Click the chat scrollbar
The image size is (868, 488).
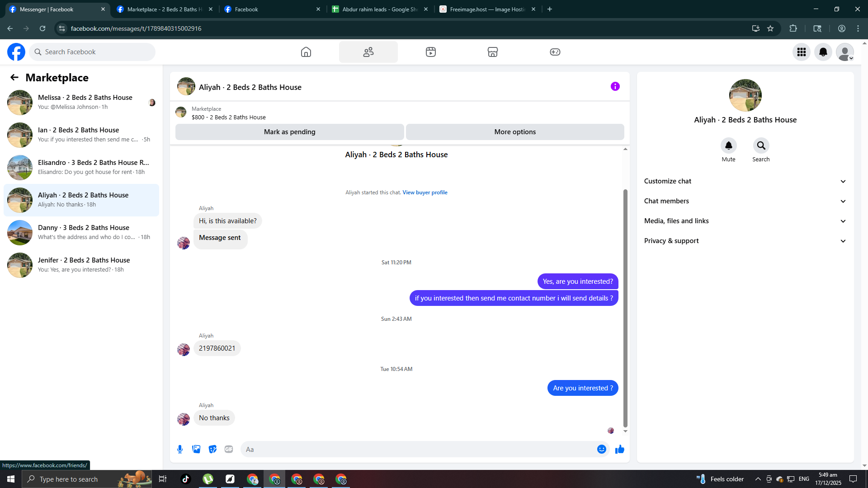(625, 307)
